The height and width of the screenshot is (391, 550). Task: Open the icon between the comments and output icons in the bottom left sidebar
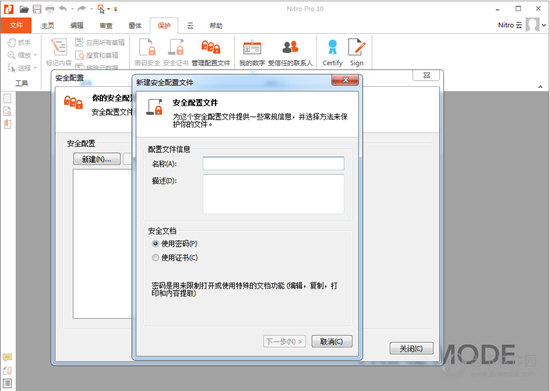(7, 370)
